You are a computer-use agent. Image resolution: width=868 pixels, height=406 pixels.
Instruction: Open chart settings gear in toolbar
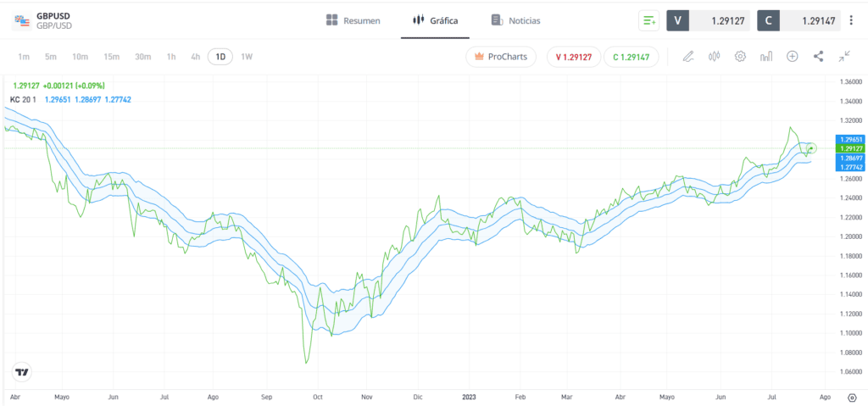(x=740, y=56)
